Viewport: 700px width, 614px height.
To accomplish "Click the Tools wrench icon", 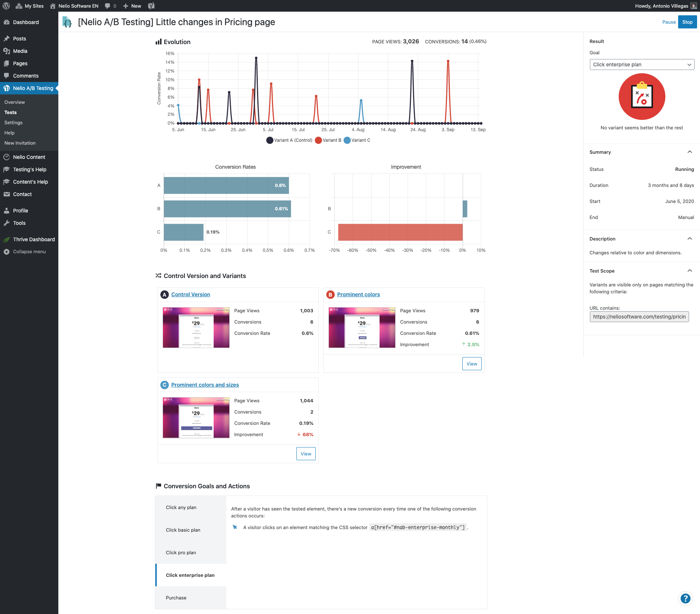I will 7,223.
